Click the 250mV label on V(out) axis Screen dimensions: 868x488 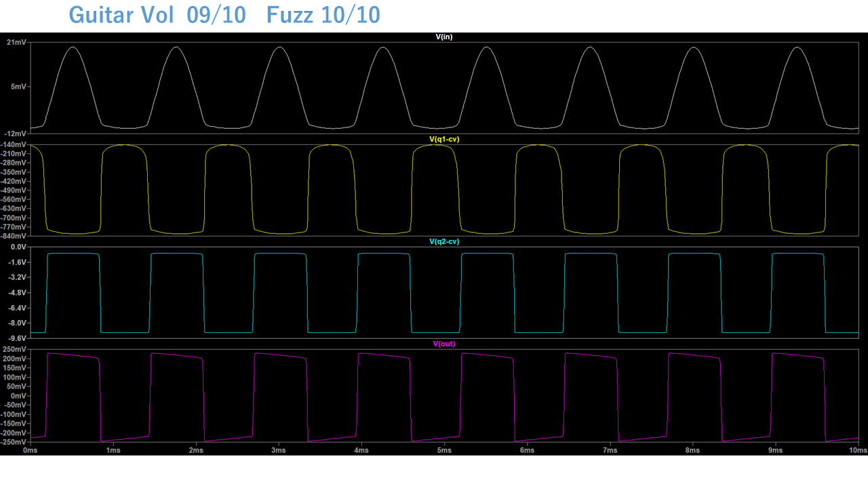click(x=15, y=350)
